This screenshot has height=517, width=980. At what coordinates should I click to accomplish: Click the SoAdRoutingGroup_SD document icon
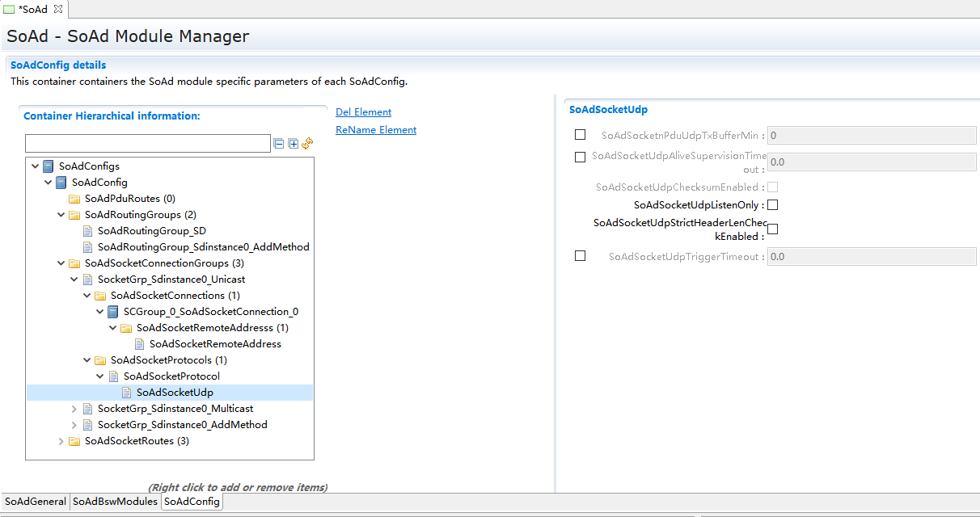(87, 231)
